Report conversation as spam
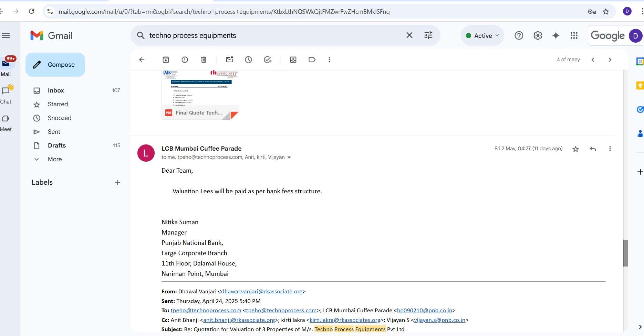Image resolution: width=644 pixels, height=336 pixels. (185, 59)
